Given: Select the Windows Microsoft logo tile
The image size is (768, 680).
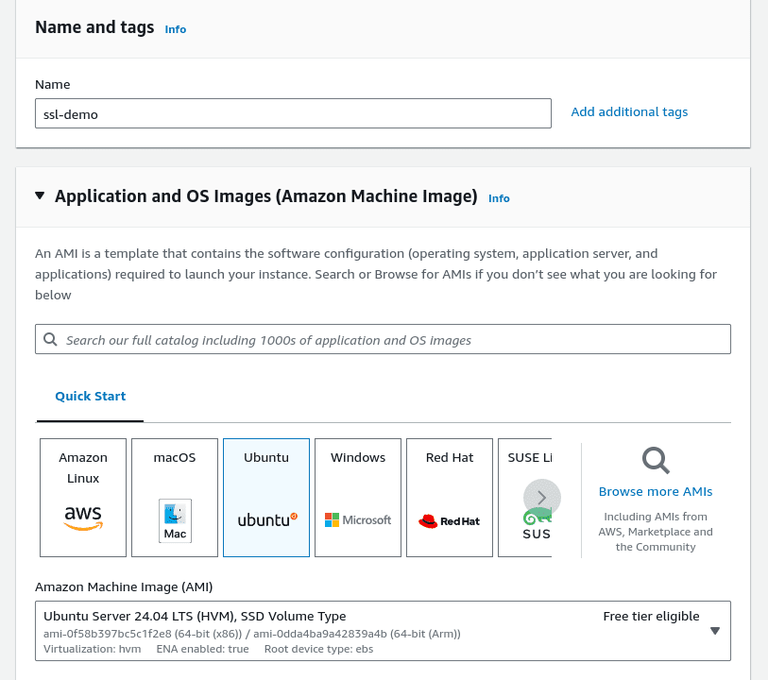Looking at the screenshot, I should 358,497.
